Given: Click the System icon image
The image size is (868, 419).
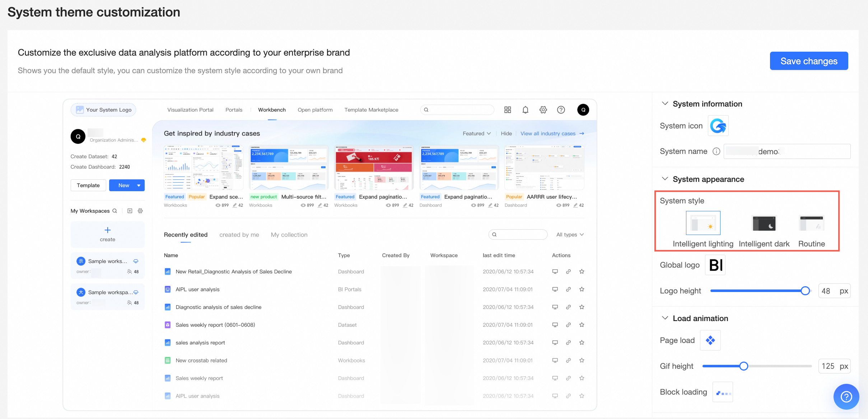Looking at the screenshot, I should pyautogui.click(x=718, y=126).
